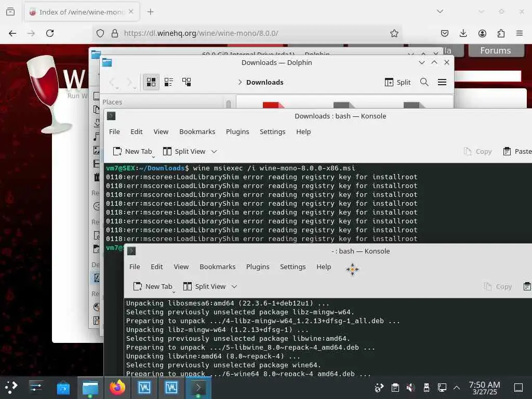Viewport: 532px width, 399px height.
Task: Click Split View in Downloads Konsole
Action: click(x=184, y=151)
